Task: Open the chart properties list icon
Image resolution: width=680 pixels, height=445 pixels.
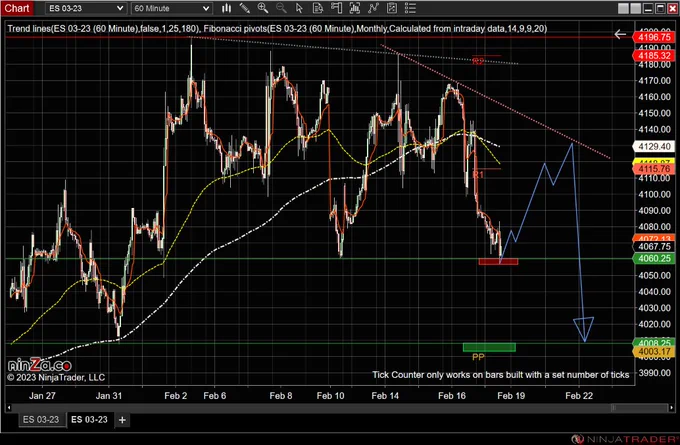Action: [410, 8]
